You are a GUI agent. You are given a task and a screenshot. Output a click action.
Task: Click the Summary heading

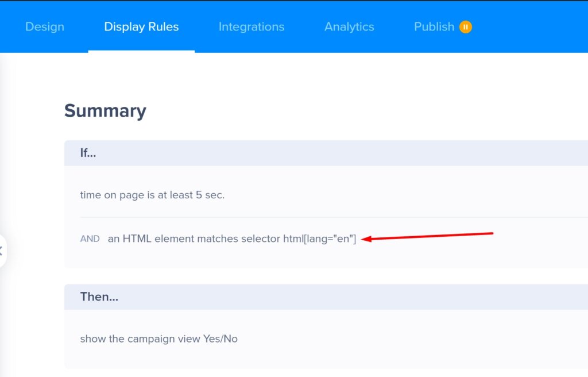tap(105, 110)
